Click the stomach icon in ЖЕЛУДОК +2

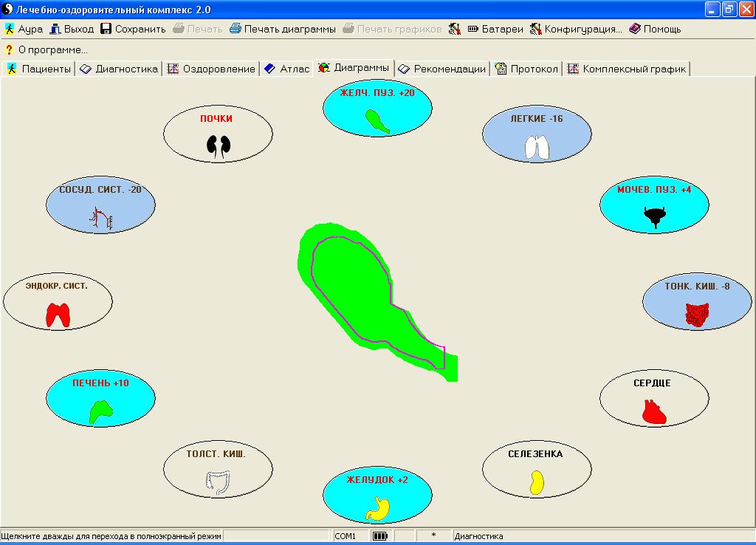tap(377, 508)
